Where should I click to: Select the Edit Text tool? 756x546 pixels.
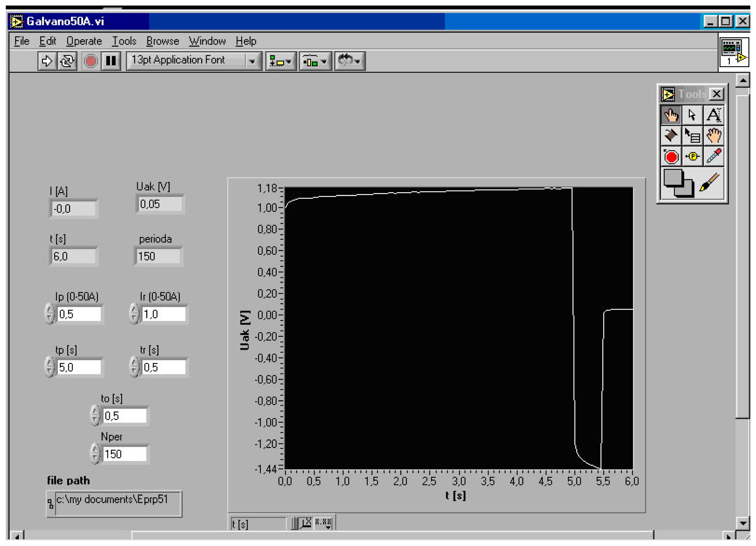point(714,115)
